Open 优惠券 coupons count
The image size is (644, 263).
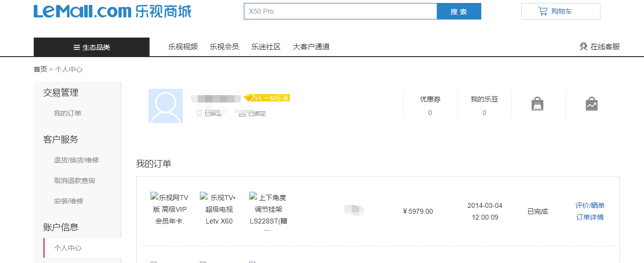point(430,105)
